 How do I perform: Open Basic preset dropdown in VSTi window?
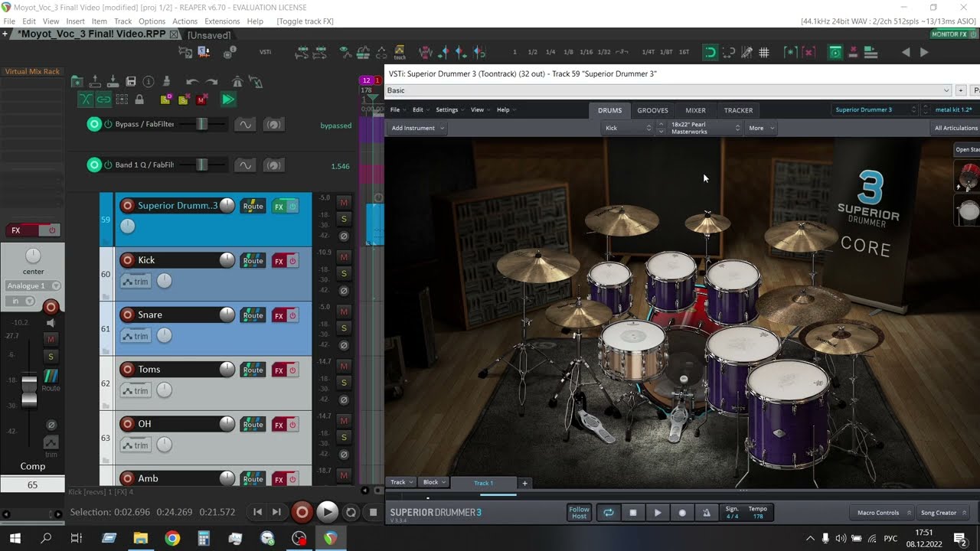[668, 90]
